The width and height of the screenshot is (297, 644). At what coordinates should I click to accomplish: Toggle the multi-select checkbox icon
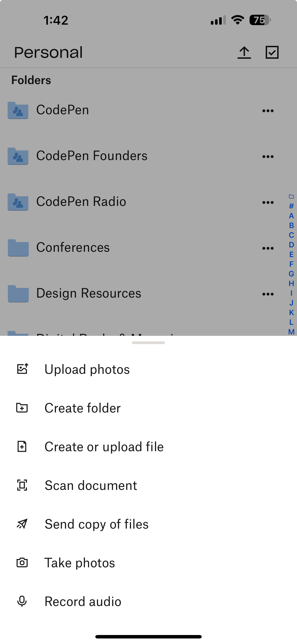click(272, 53)
